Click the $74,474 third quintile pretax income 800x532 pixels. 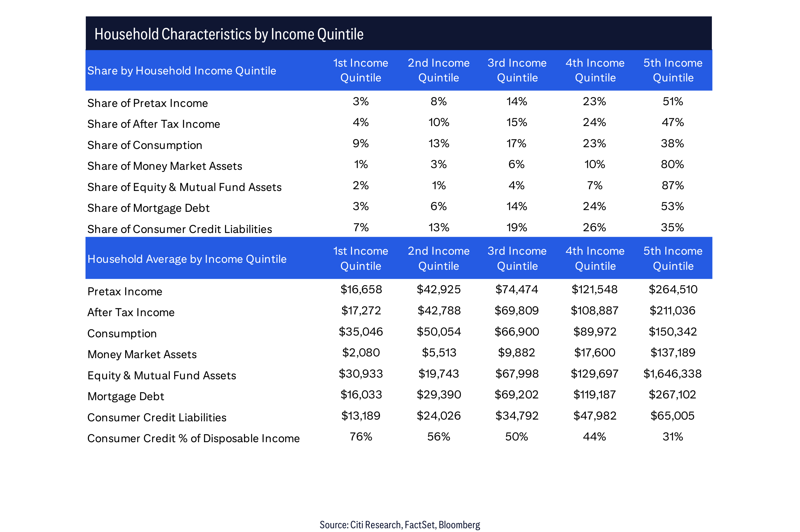[517, 289]
